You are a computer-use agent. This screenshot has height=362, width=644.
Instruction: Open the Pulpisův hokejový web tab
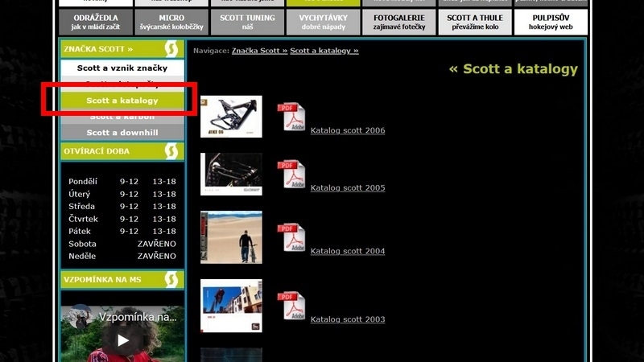coord(551,23)
